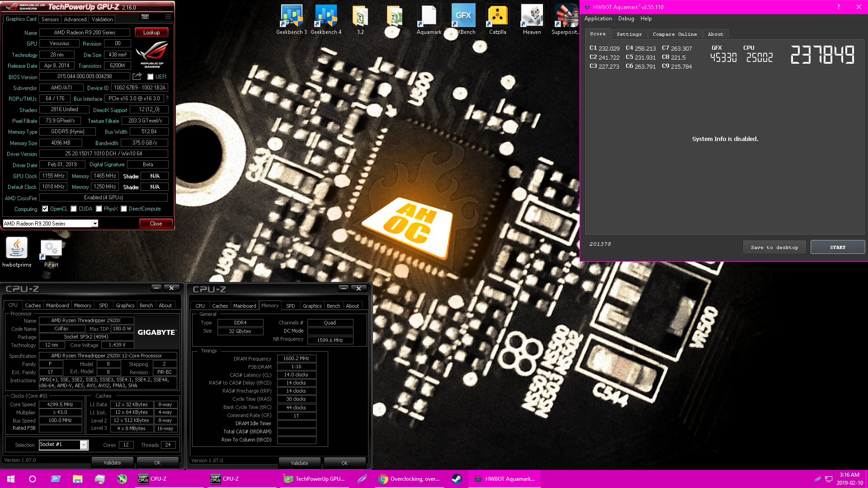
Task: Switch to Mainboard tab in left CPU-Z
Action: click(57, 305)
